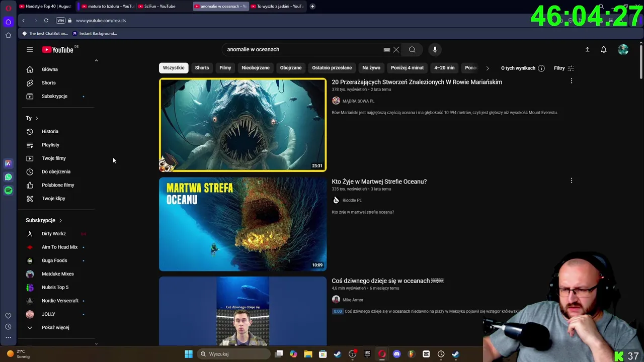The height and width of the screenshot is (362, 644).
Task: Open the Nordic Versecraft subscription
Action: (x=59, y=301)
